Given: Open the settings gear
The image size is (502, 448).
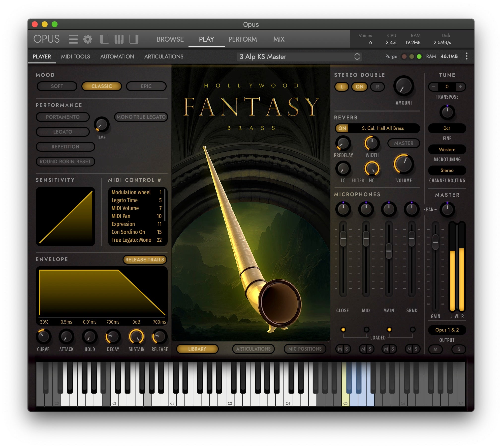Looking at the screenshot, I should (87, 39).
